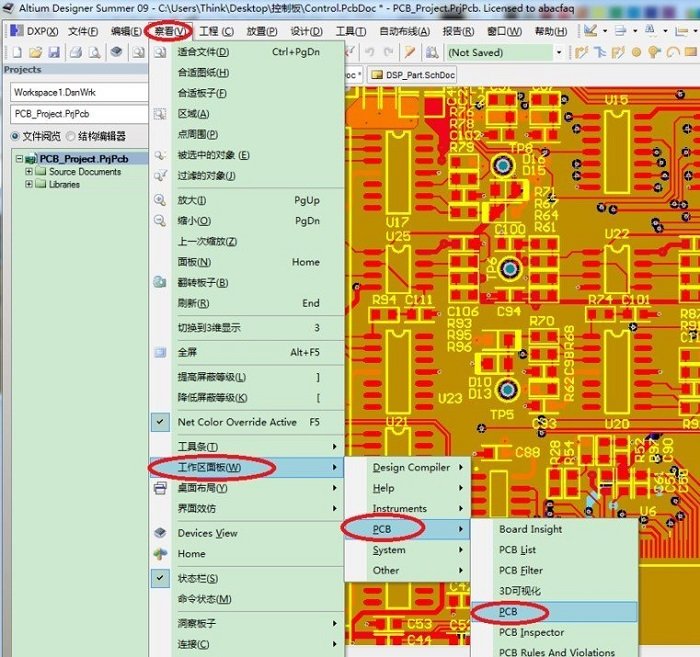700x657 pixels.
Task: Choose Board Insight panel entry
Action: point(554,529)
